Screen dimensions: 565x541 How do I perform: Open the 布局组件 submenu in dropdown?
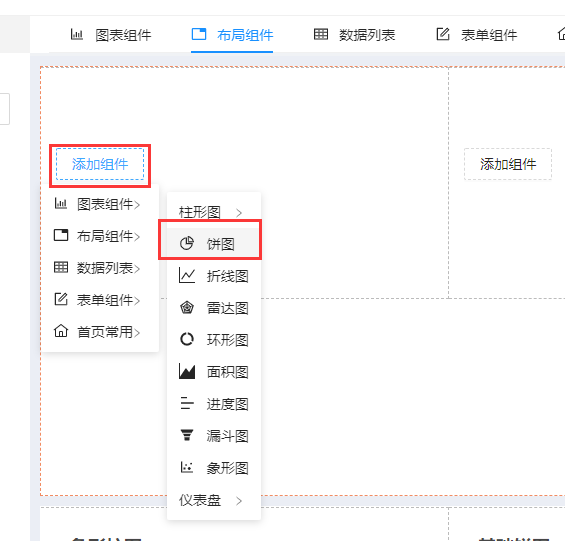pos(97,236)
